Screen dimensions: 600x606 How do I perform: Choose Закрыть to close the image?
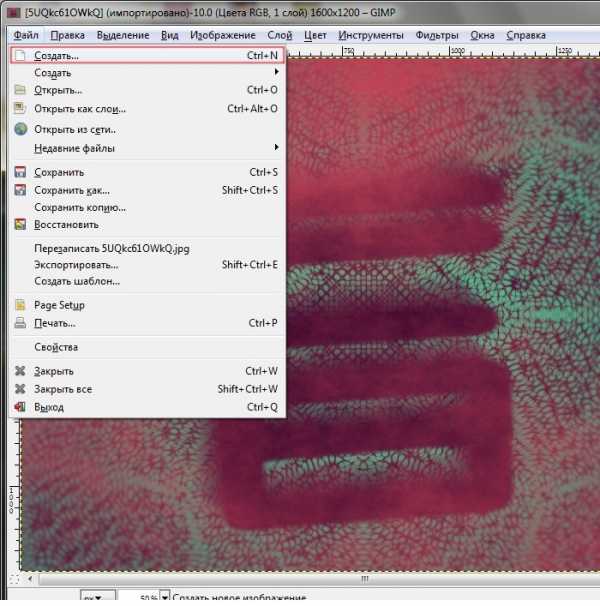[147, 371]
